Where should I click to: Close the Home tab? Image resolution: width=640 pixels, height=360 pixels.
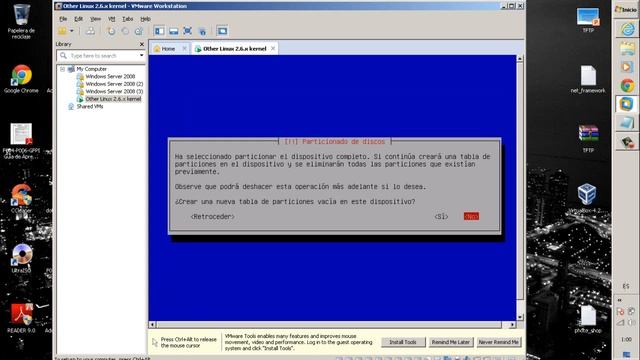coord(184,49)
